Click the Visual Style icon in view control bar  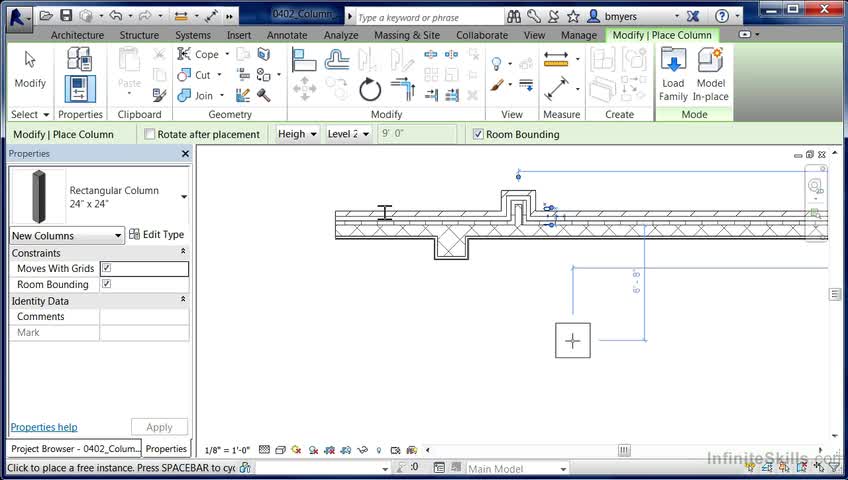coord(280,450)
